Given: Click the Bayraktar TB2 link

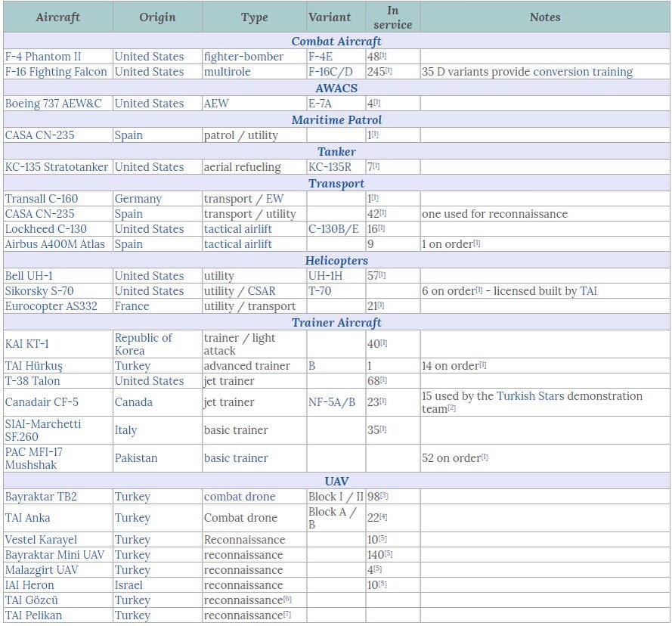Looking at the screenshot, I should [x=41, y=497].
